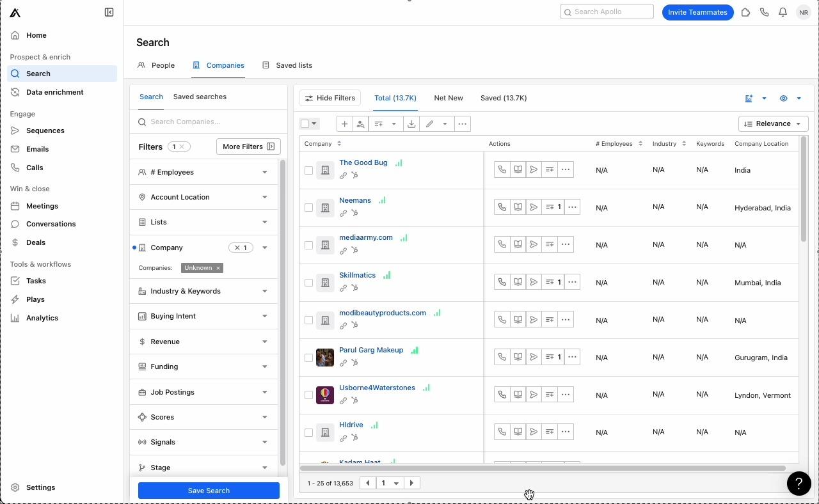Click send icon for Usborne4Waterstones row
Screen dimensions: 819x504
(x=534, y=395)
